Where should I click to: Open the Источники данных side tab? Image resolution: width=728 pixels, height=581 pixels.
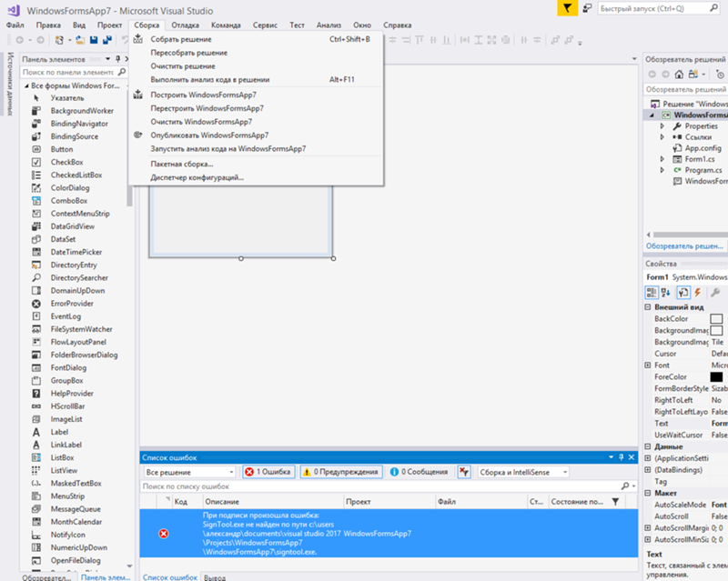coord(10,84)
